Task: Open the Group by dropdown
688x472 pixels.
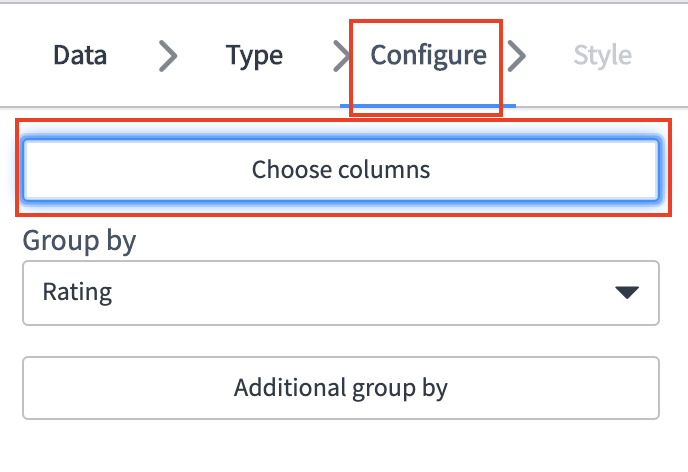Action: tap(340, 293)
